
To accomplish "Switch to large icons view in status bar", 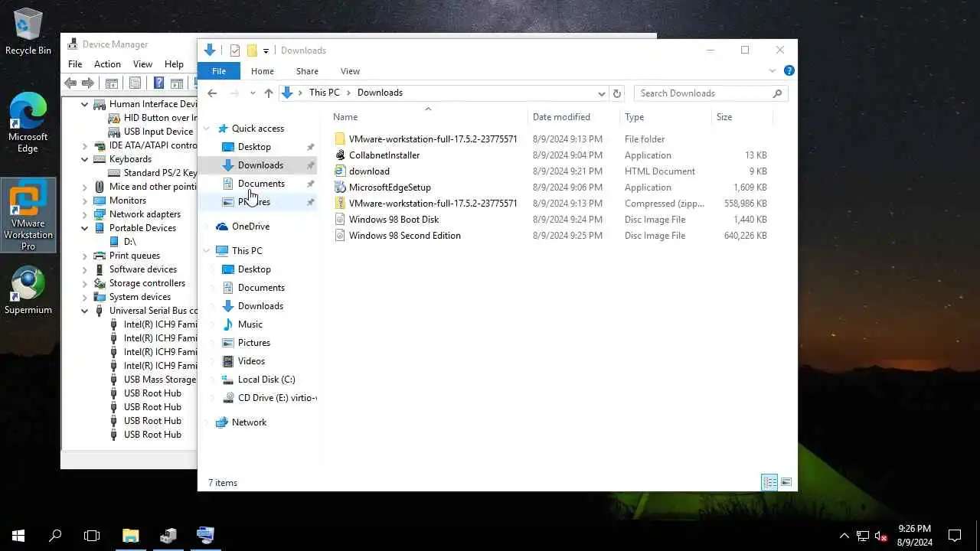I will pyautogui.click(x=786, y=482).
